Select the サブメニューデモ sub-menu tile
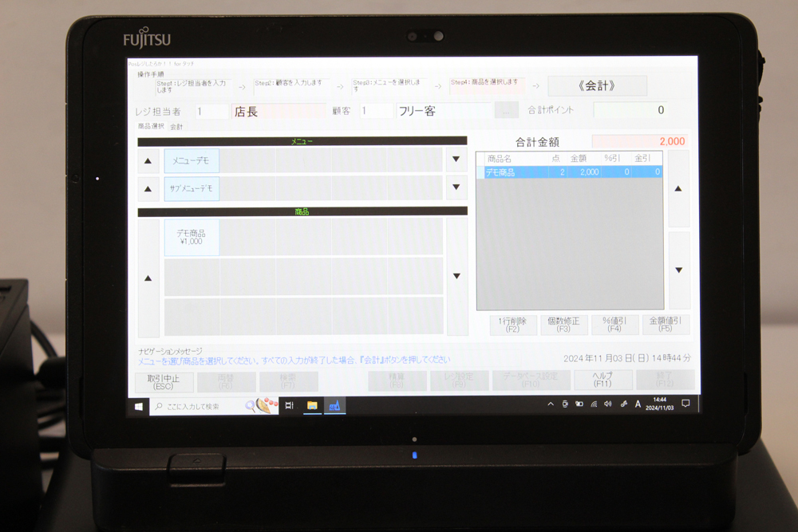Screen dimensions: 798x532 point(192,189)
